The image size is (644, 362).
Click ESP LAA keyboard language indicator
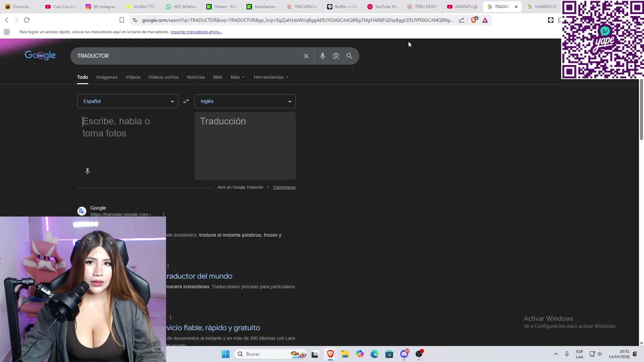point(580,354)
